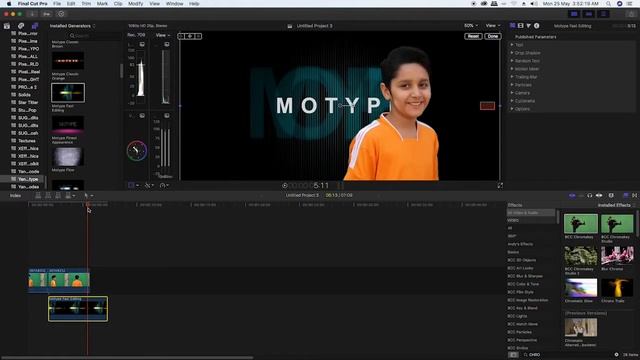Open the Installed Generators dropdown
This screenshot has height=360, width=640.
coord(72,26)
